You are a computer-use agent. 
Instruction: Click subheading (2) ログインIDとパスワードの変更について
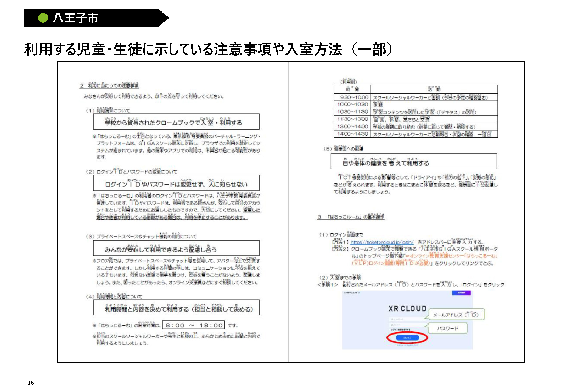point(132,171)
